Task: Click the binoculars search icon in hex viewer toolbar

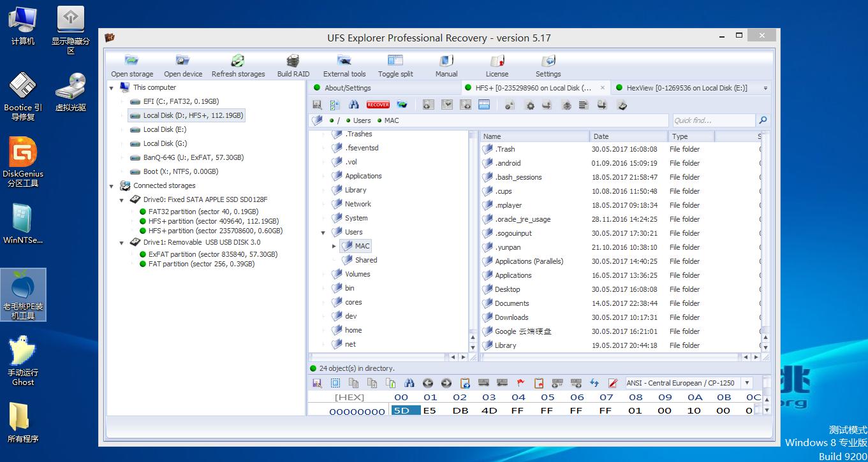Action: [x=409, y=383]
